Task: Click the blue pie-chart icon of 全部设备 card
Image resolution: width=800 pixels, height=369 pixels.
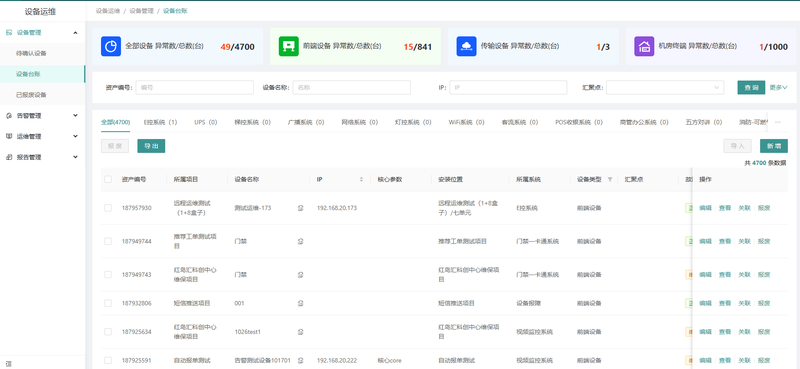Action: pos(111,46)
